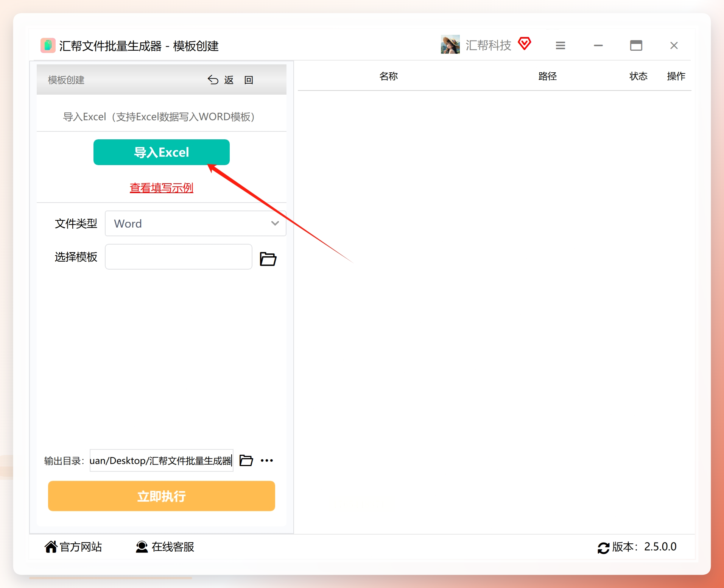Screen dimensions: 724x588
Task: Expand the 文件类型 Word dropdown
Action: coord(196,223)
